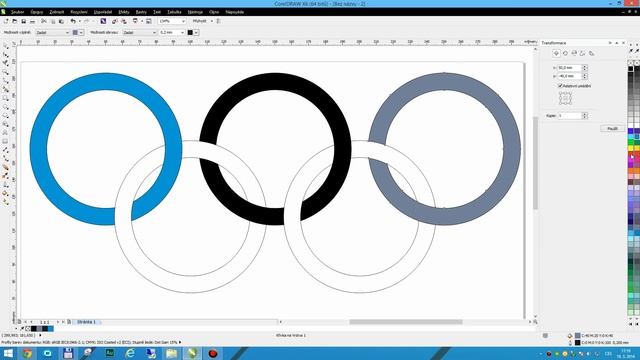The width and height of the screenshot is (640, 360).
Task: Select the Text tool in toolbox
Action: coord(6,133)
